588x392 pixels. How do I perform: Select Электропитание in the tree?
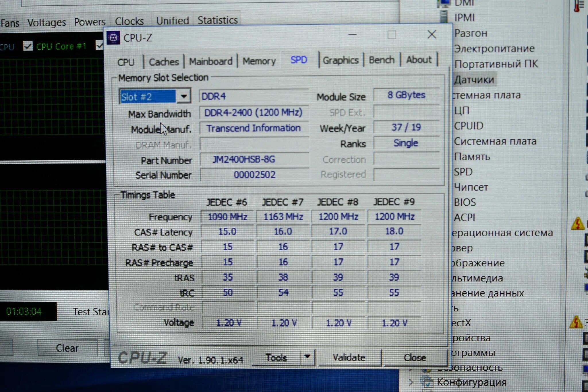494,48
